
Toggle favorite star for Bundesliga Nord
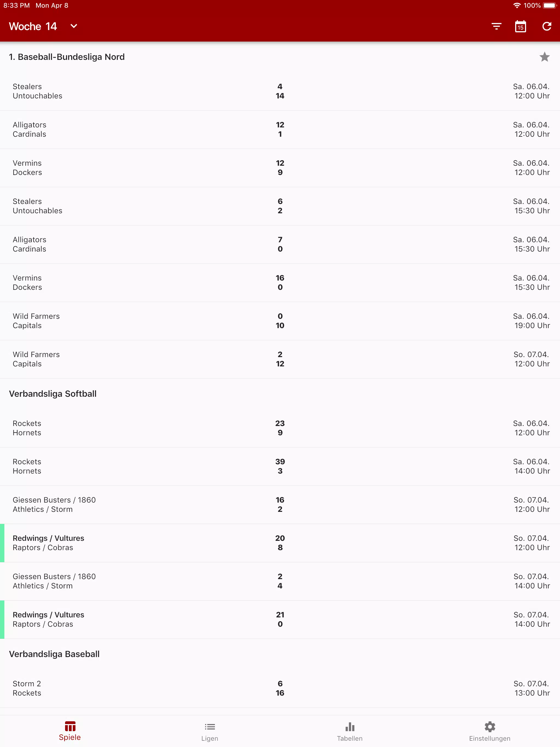point(544,57)
